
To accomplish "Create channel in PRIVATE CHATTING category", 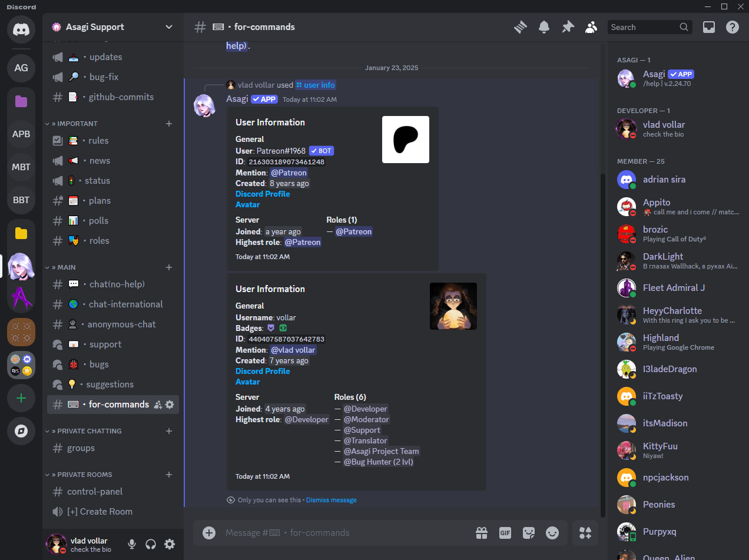I will coord(169,431).
